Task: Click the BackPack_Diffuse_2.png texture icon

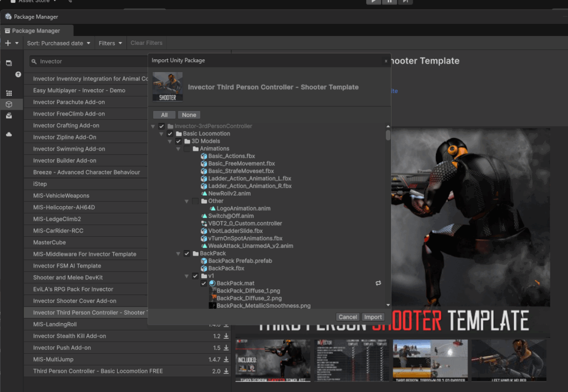Action: pyautogui.click(x=212, y=298)
